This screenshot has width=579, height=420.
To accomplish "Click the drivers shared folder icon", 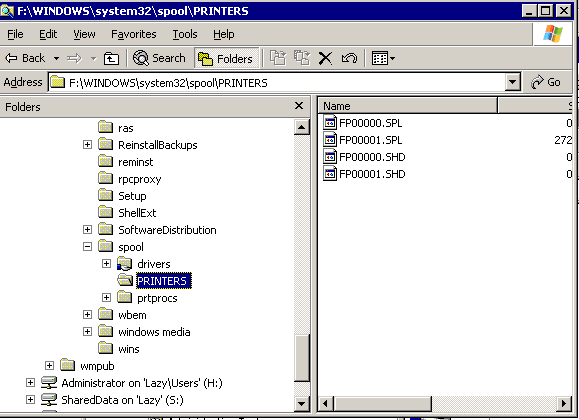I will click(x=124, y=263).
